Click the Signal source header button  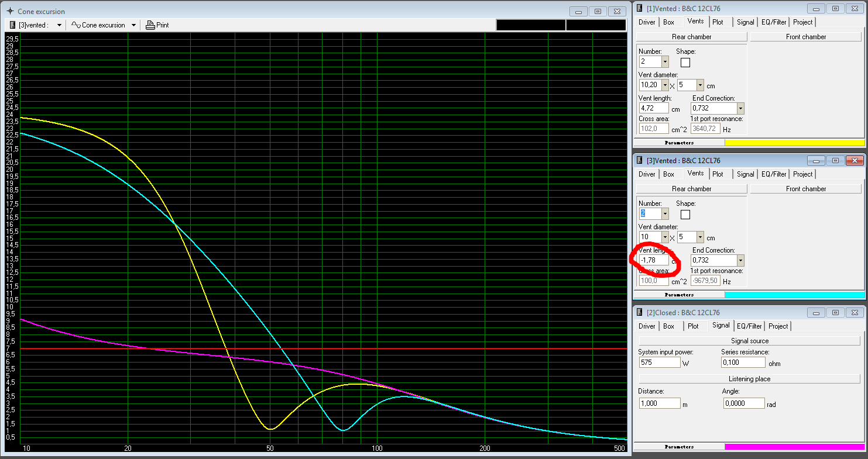(750, 341)
